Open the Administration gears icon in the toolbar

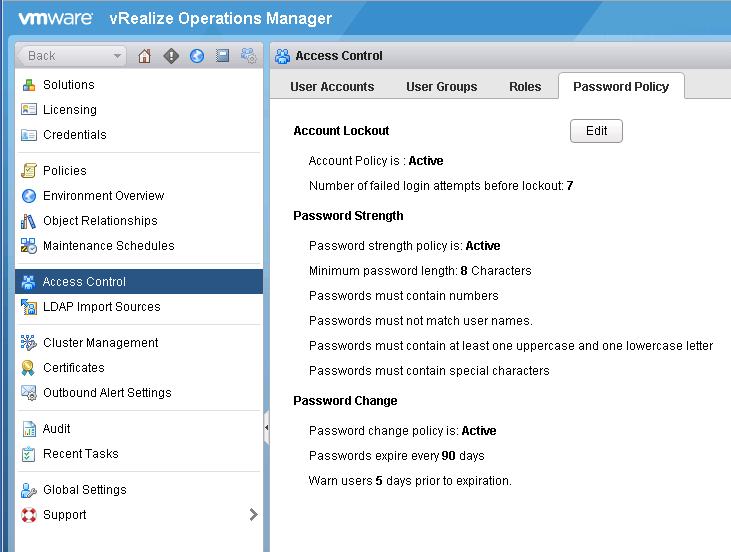[248, 56]
